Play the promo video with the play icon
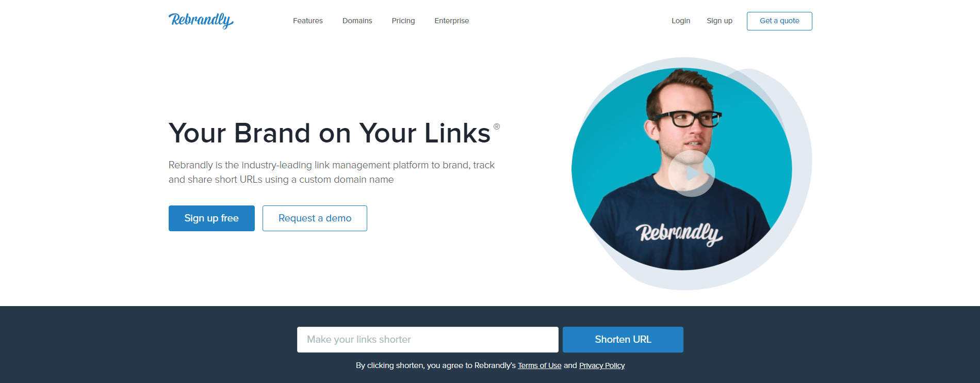The height and width of the screenshot is (383, 980). point(691,173)
